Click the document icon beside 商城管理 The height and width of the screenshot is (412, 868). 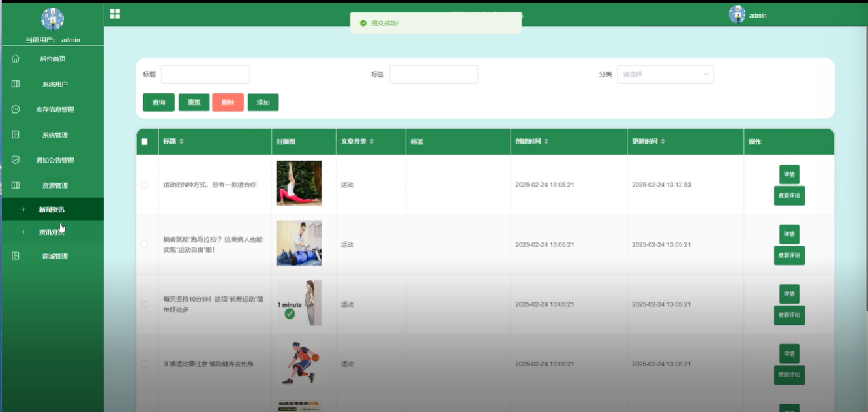tap(16, 256)
